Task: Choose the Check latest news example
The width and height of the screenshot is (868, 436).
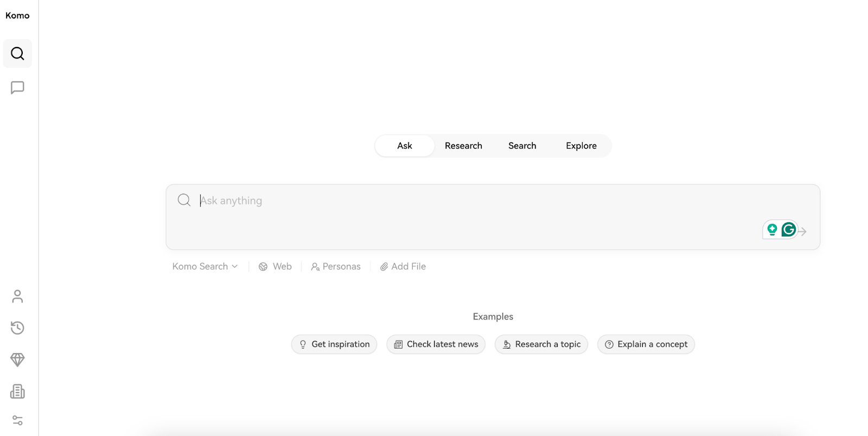Action: 436,344
